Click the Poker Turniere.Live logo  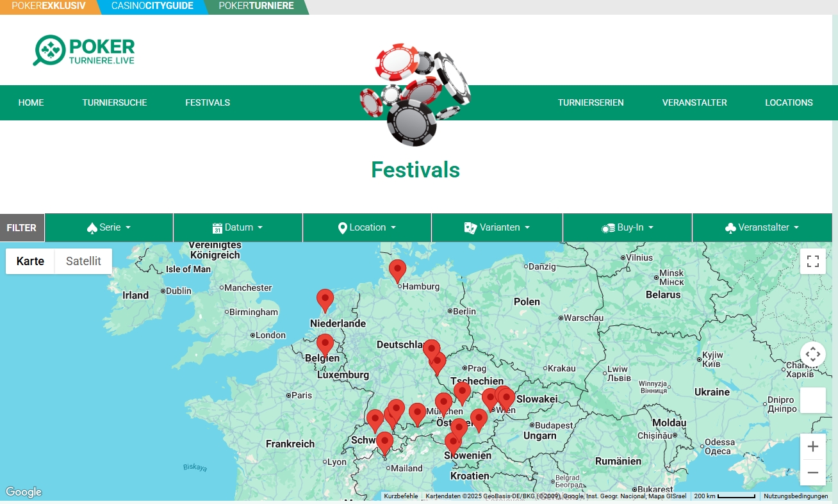coord(84,51)
